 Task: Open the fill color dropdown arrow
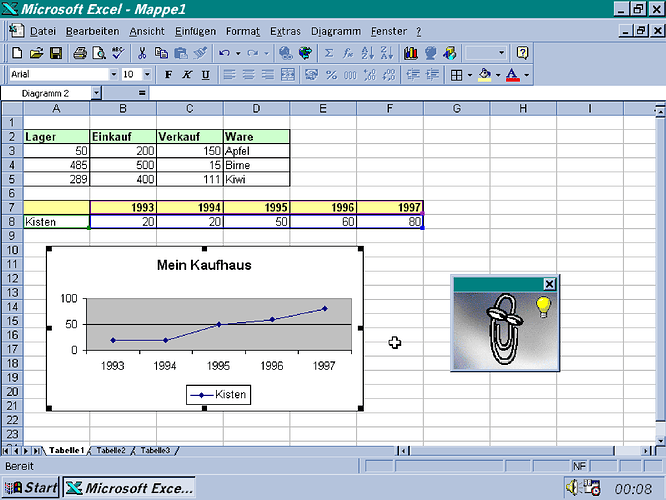pos(498,76)
